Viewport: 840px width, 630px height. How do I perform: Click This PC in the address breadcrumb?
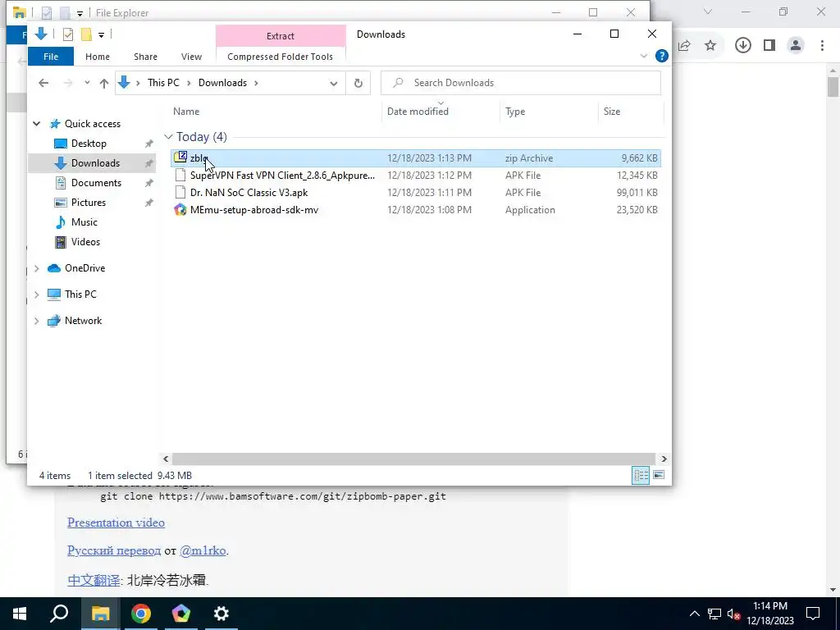pos(163,83)
